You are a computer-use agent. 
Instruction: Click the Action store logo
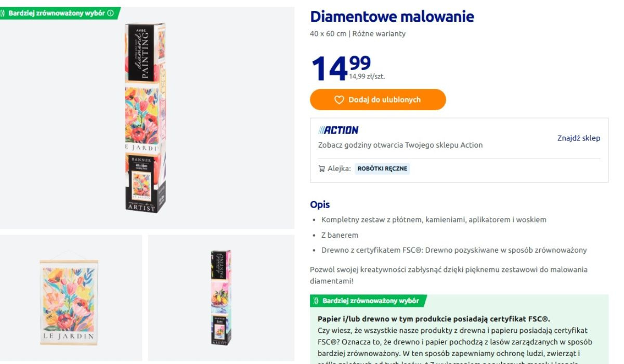tap(339, 130)
